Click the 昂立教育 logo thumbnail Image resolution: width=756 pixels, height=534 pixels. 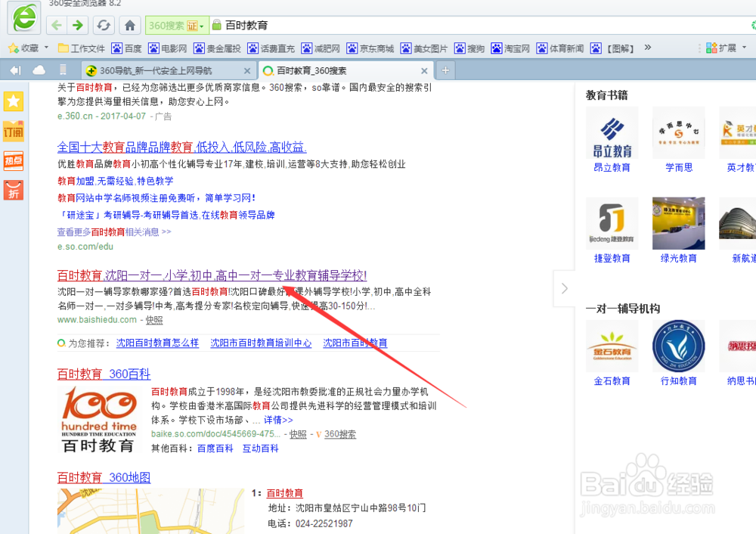point(612,132)
